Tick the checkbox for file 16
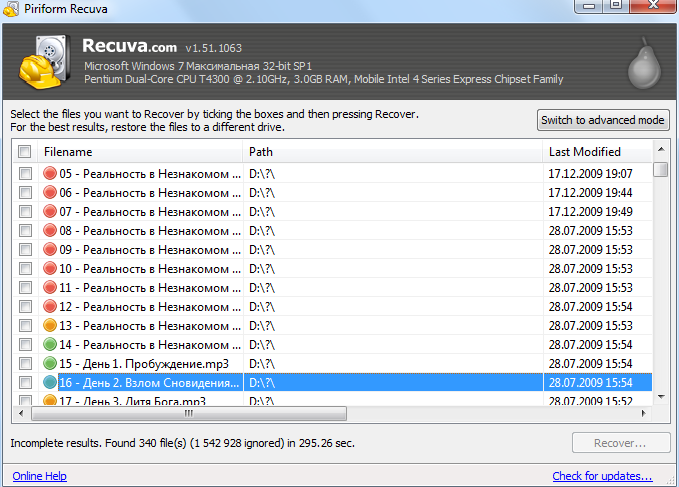 pos(26,383)
